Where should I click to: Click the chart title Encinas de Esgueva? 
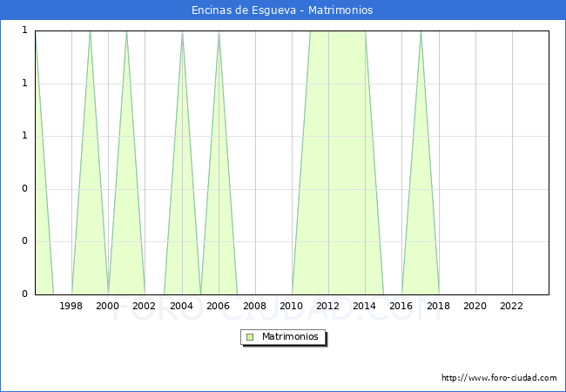pyautogui.click(x=282, y=10)
